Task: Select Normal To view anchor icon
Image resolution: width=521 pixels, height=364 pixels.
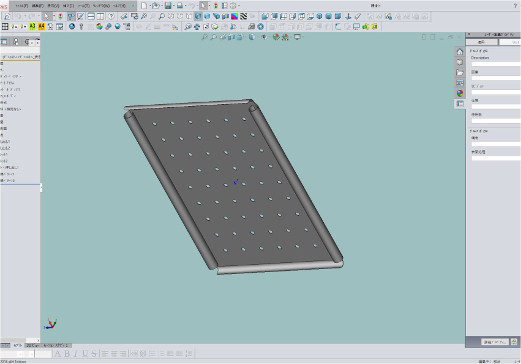Action: click(x=348, y=16)
